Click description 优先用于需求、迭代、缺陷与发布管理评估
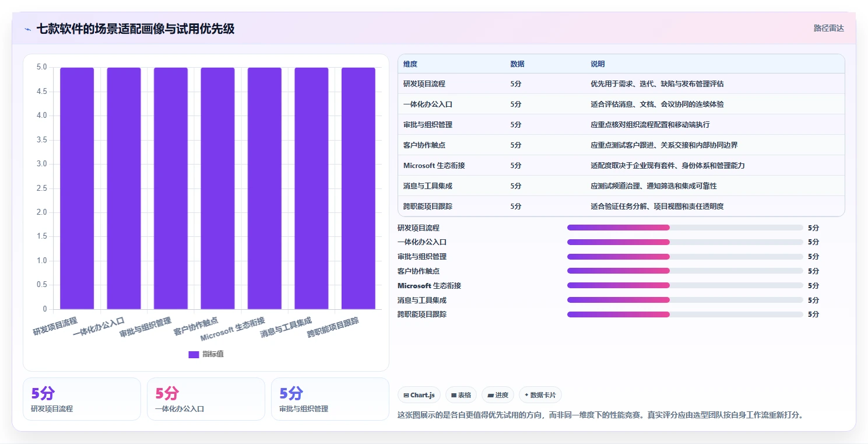 [x=657, y=84]
